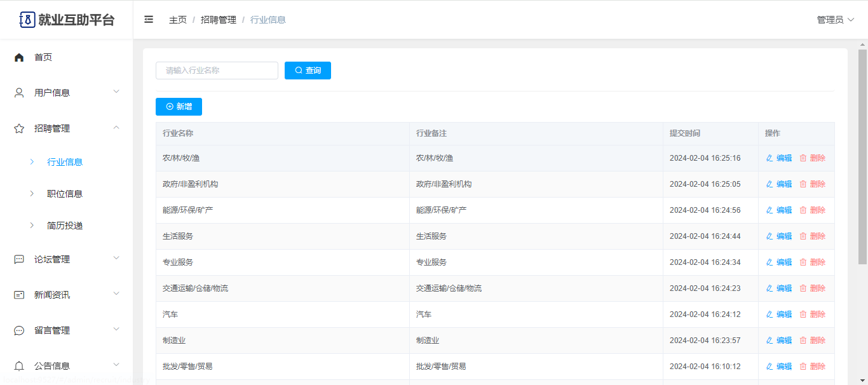Click the trash icon for 生活服务
The image size is (868, 385).
click(x=803, y=236)
